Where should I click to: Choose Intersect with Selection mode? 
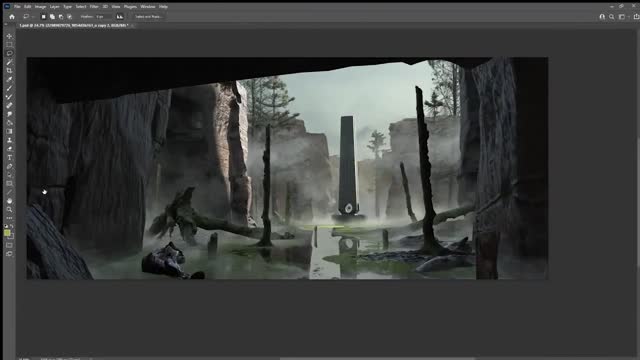point(70,17)
